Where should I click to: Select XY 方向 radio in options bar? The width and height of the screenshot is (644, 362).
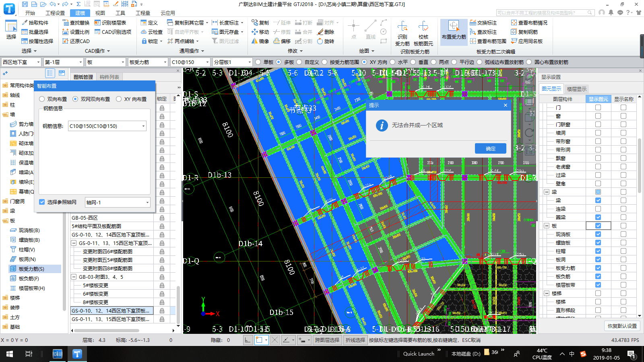pyautogui.click(x=374, y=62)
